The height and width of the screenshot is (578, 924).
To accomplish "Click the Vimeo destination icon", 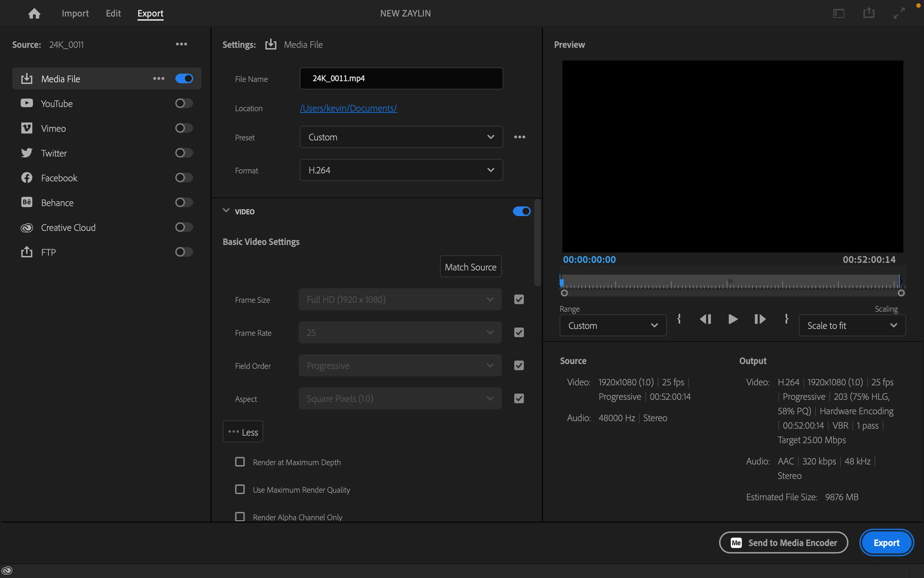I will point(27,128).
